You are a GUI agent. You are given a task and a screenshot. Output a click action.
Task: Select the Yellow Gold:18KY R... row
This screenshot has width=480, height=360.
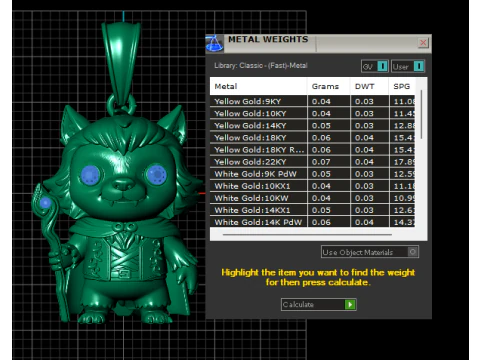click(313, 150)
